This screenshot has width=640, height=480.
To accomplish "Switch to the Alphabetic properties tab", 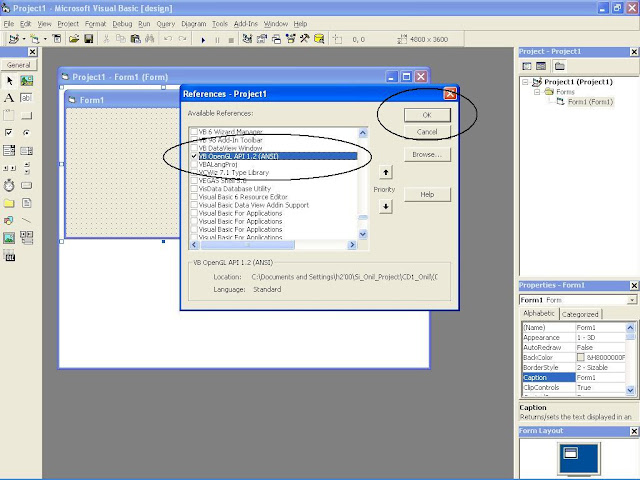I will click(539, 313).
